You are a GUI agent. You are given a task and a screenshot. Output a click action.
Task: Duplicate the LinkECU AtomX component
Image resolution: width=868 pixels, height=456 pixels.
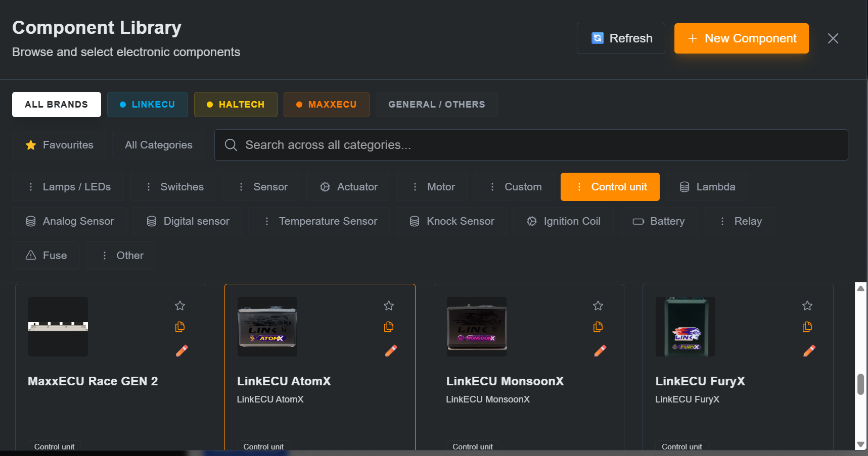(x=389, y=327)
